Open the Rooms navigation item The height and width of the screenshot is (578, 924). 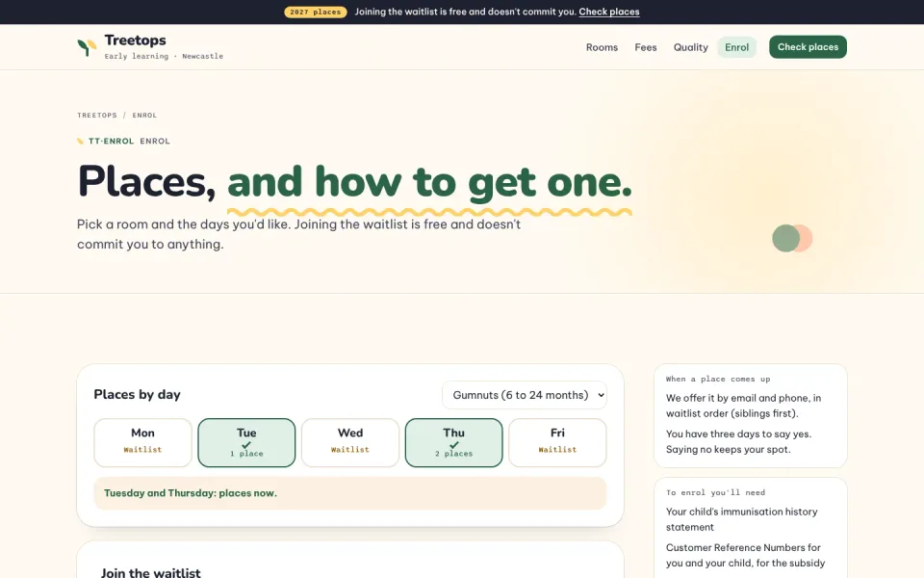point(602,47)
